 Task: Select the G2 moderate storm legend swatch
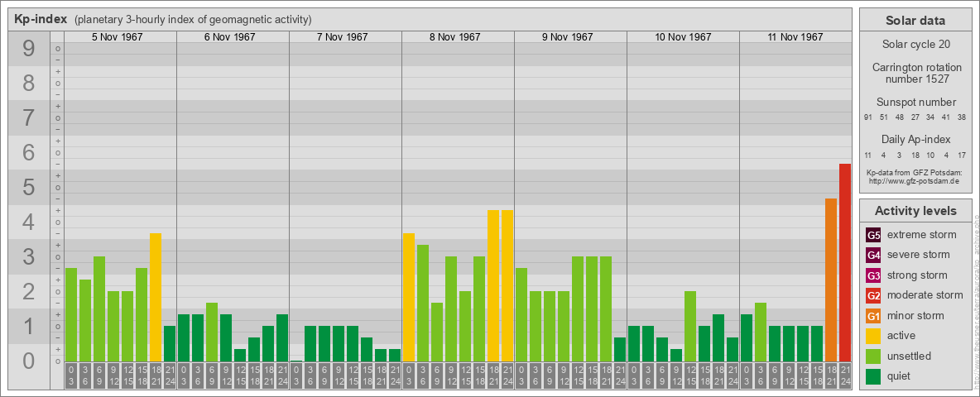873,295
